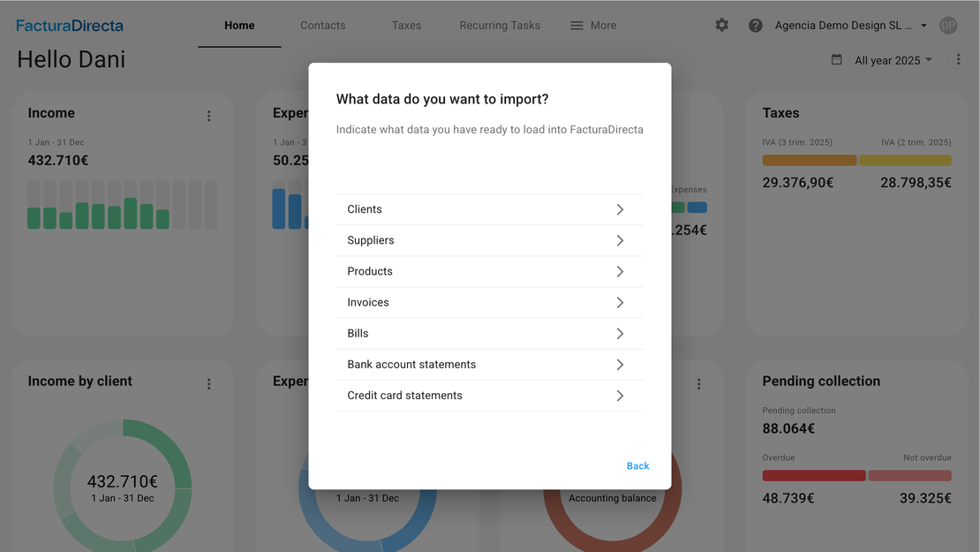
Task: Open the Income card three-dot menu
Action: [209, 116]
